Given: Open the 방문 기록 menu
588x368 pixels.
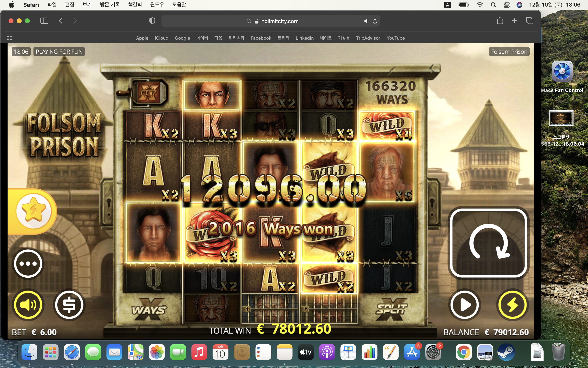Looking at the screenshot, I should pyautogui.click(x=110, y=5).
